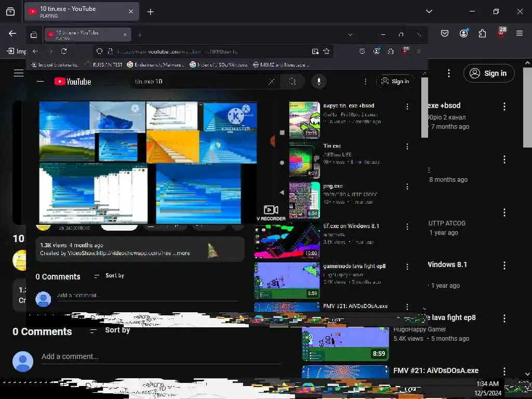Reload page in the inner browser copy
532x399 pixels.
64,51
